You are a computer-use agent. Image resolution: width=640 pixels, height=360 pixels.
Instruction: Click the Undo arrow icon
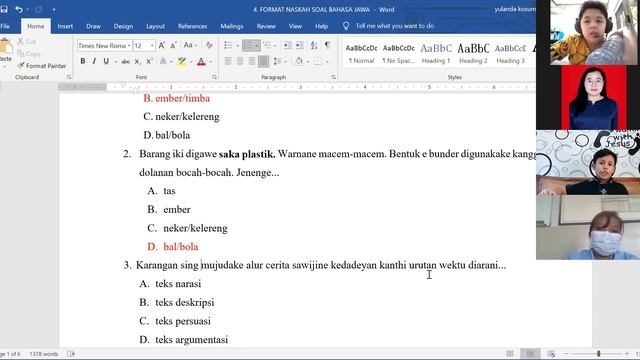(x=19, y=9)
